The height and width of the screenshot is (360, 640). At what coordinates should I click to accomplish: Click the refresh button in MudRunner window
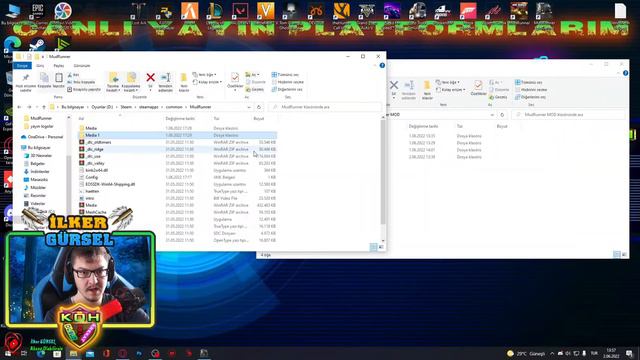(x=259, y=107)
